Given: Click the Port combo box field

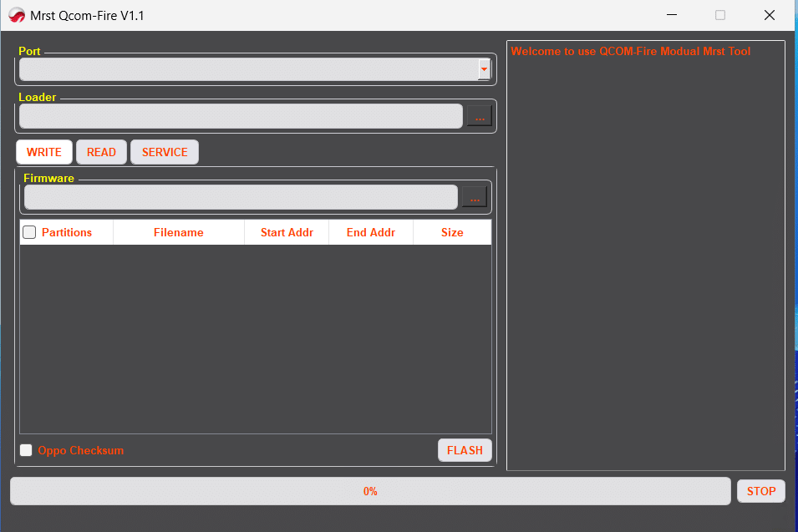Looking at the screenshot, I should point(247,69).
